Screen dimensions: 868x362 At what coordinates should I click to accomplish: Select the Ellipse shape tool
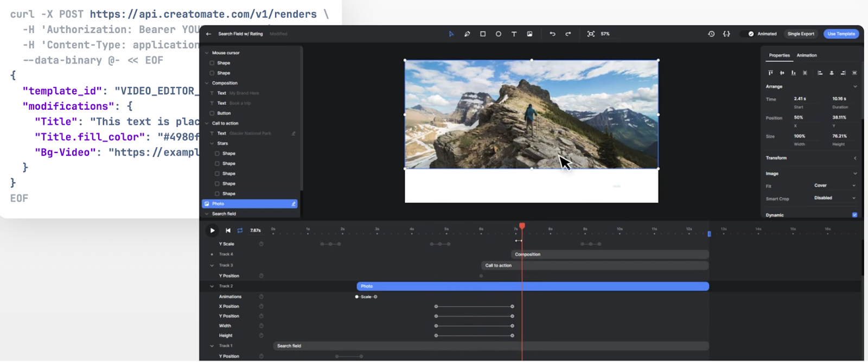click(x=499, y=34)
